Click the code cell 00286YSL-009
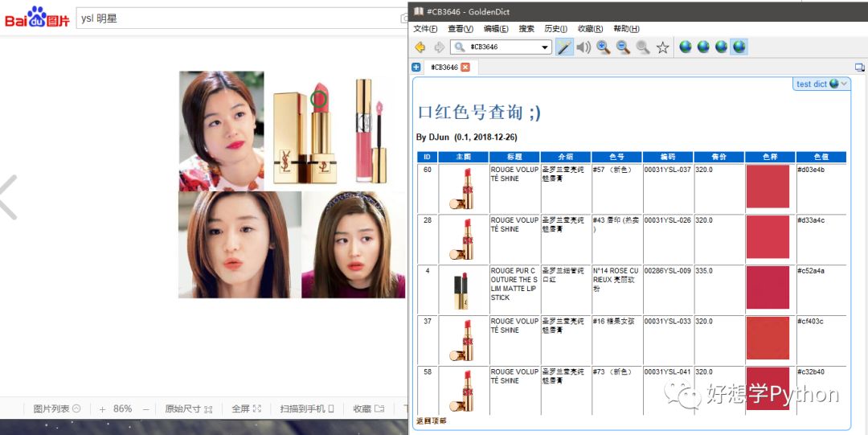Image resolution: width=868 pixels, height=435 pixels. [668, 272]
